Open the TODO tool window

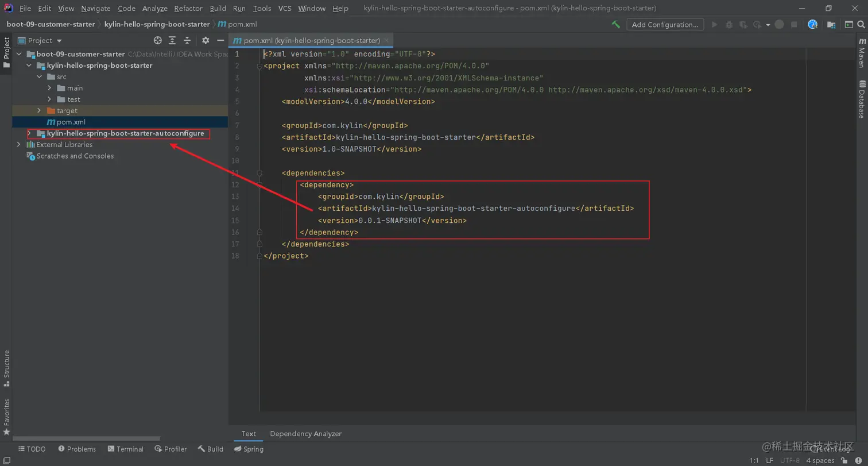[32, 449]
